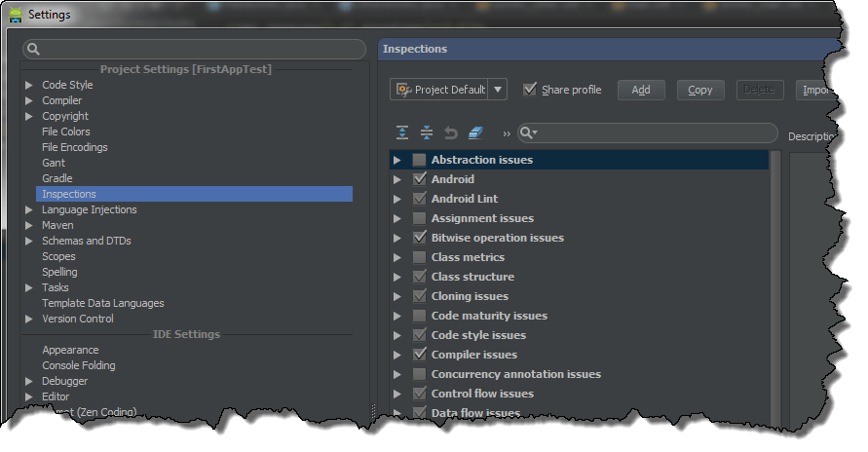Expand the Editor settings node
This screenshot has width=868, height=452.
click(x=29, y=396)
